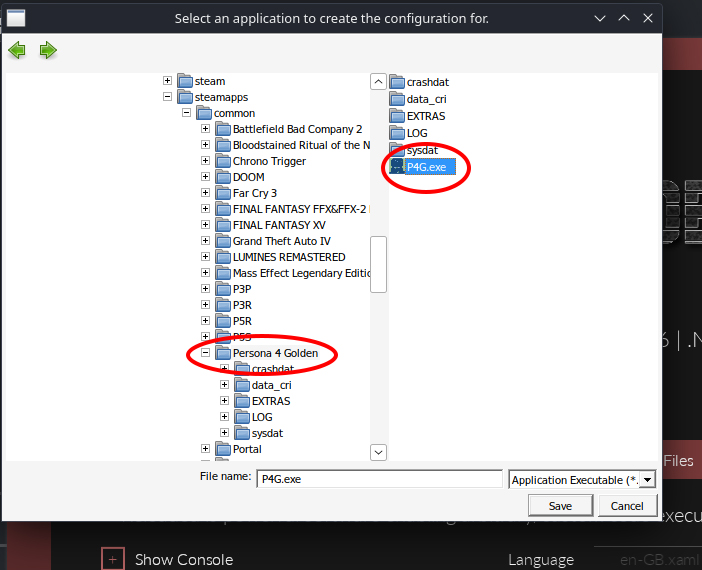Click the Portal folder icon
Screen dimensions: 702x570
223,449
